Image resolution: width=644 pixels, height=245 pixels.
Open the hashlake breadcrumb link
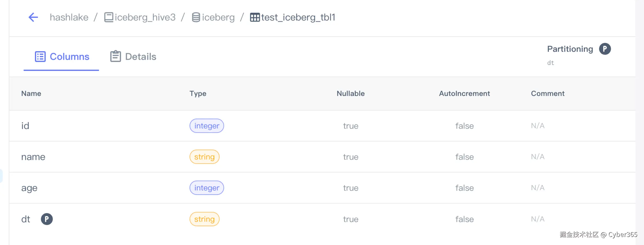click(x=69, y=17)
